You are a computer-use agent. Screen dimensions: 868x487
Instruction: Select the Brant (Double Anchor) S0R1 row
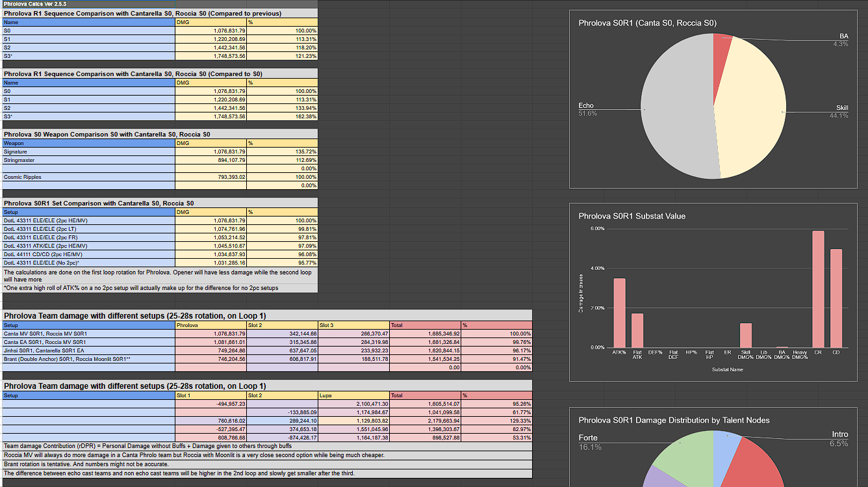[88, 359]
